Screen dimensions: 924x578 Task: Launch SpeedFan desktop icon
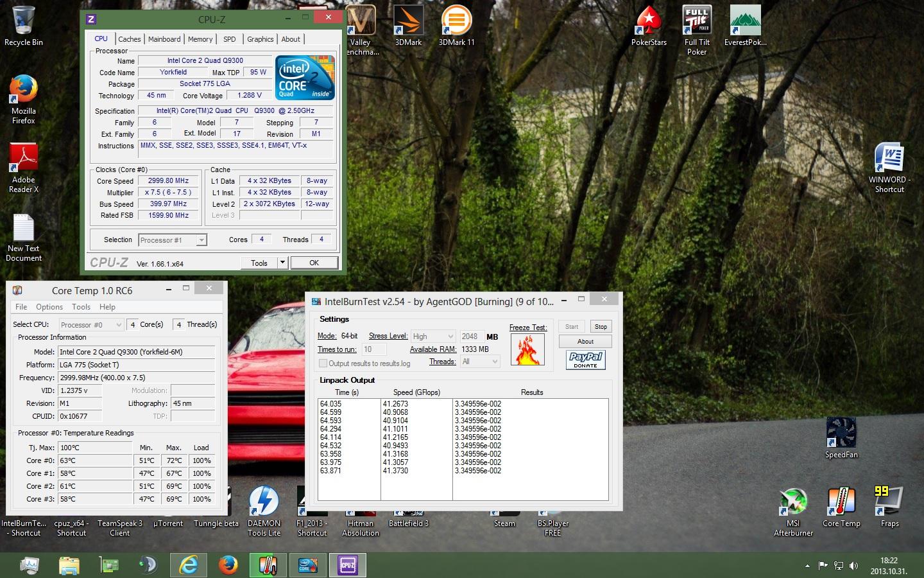[x=841, y=438]
